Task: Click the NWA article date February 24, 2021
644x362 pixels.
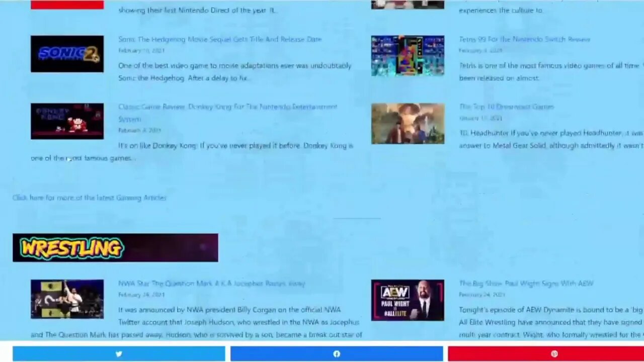Action: tap(141, 295)
